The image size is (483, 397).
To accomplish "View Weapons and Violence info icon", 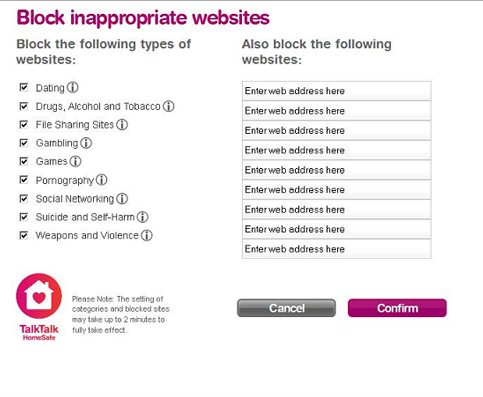I will (x=147, y=235).
